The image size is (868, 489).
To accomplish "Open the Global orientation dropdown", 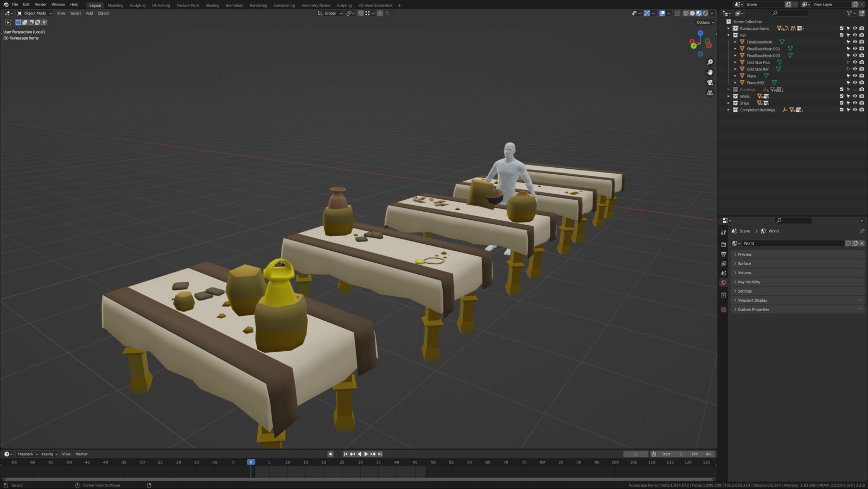I will click(330, 13).
